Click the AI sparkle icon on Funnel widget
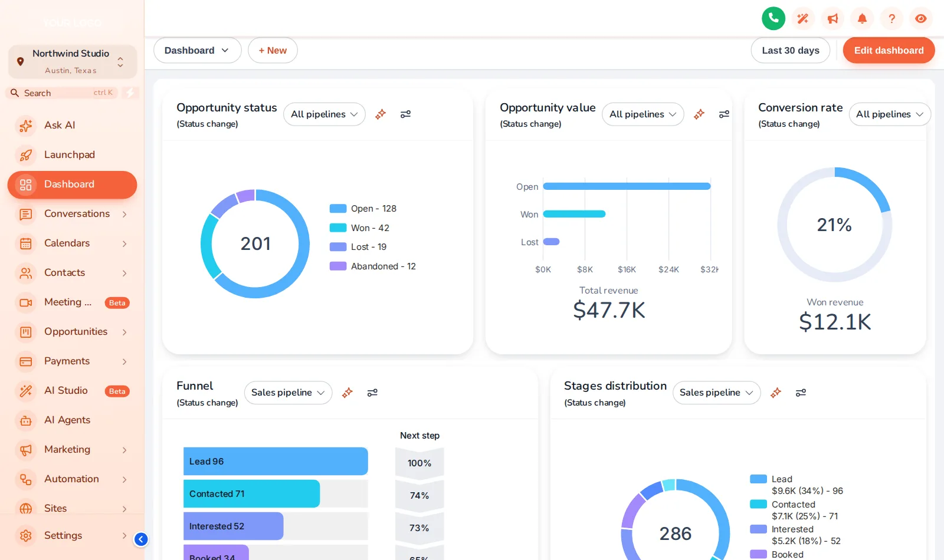The height and width of the screenshot is (560, 944). [348, 392]
